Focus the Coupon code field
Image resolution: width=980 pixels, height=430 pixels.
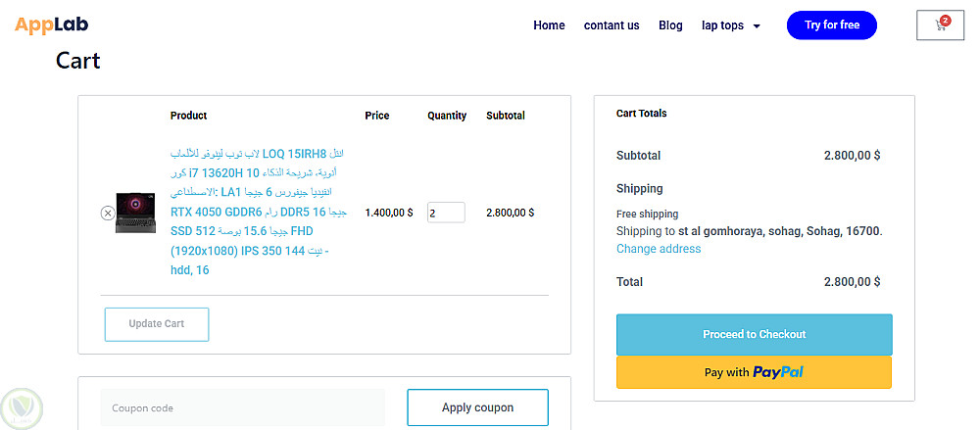(x=242, y=407)
